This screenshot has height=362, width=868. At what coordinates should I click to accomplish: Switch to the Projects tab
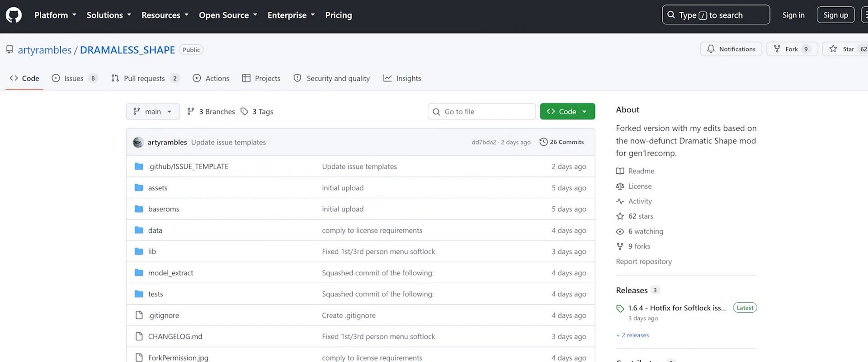pos(261,78)
